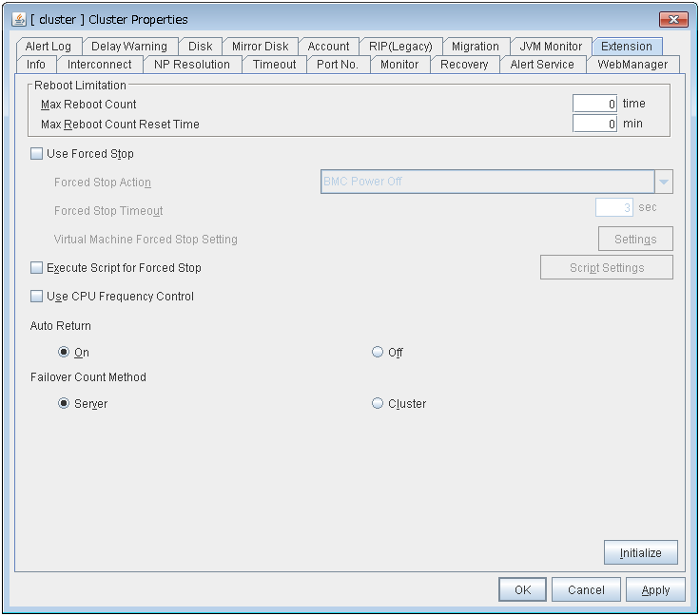Image resolution: width=700 pixels, height=616 pixels.
Task: Open the Mirror Disk tab
Action: [x=260, y=46]
